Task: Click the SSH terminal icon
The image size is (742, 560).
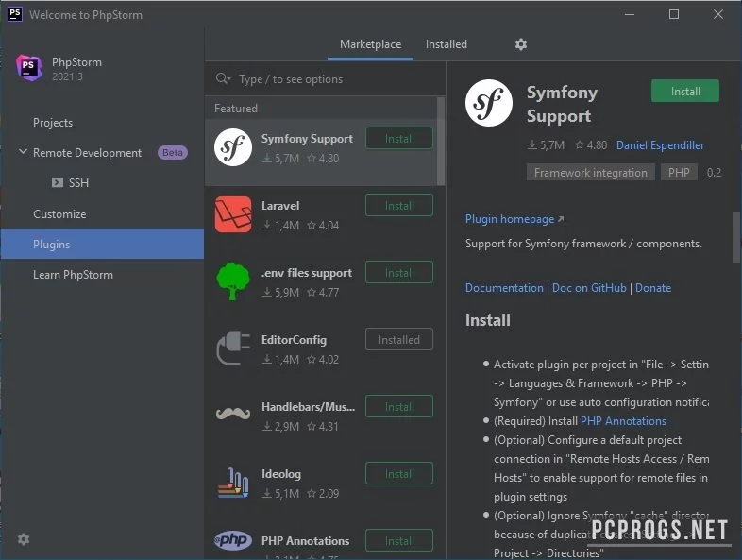Action: coord(58,182)
